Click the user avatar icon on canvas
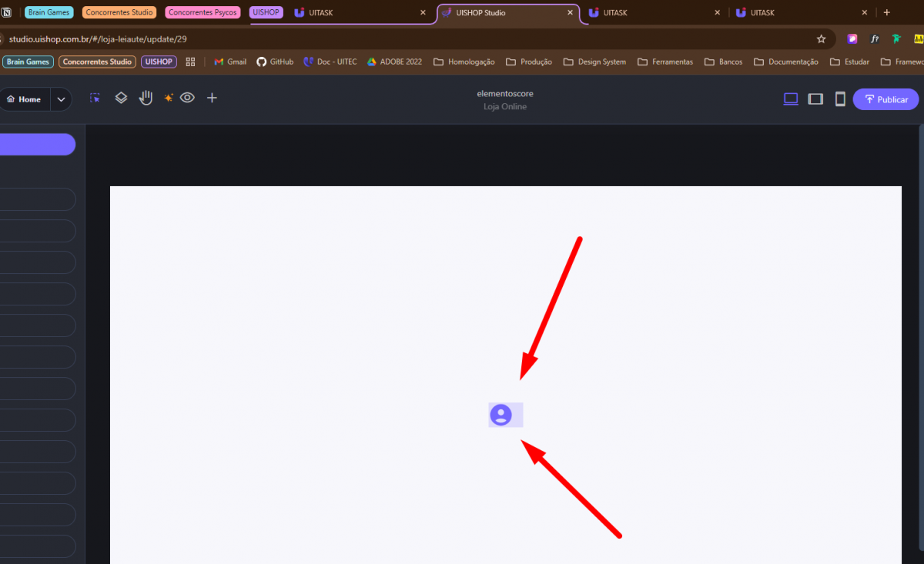Screen dimensions: 924x564 coord(501,415)
